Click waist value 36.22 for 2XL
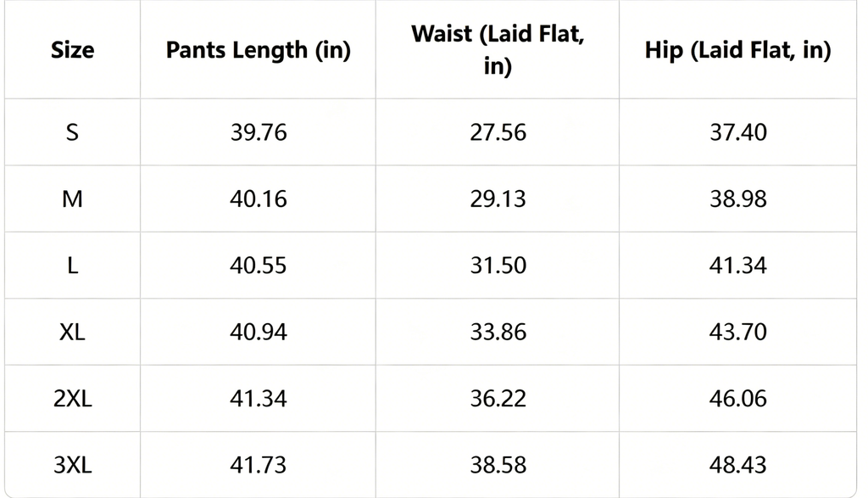868x498 pixels. [498, 398]
